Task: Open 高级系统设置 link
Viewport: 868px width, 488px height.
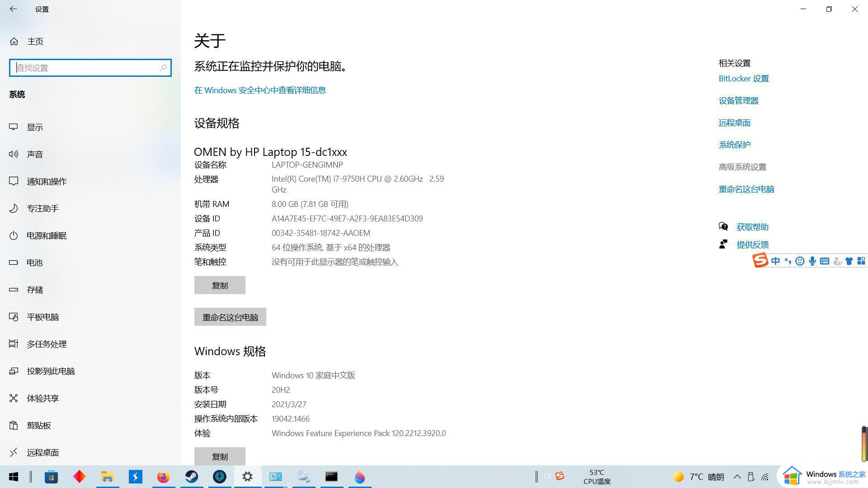Action: (742, 167)
